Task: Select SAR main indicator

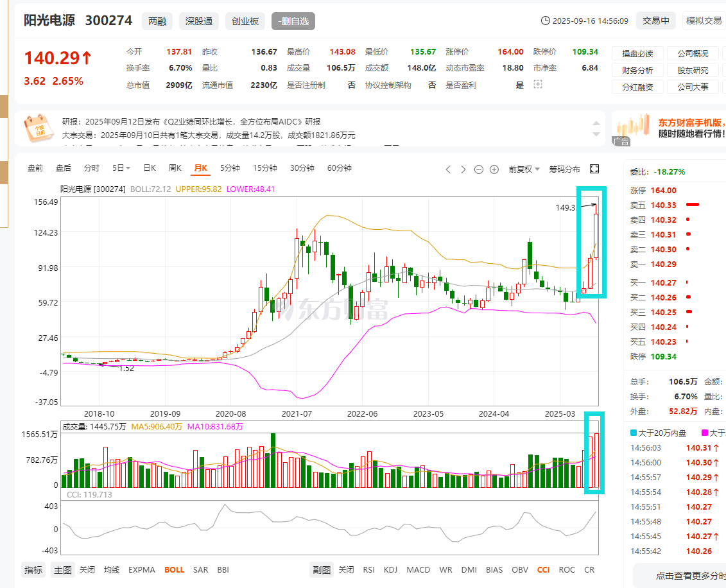Action: tap(200, 570)
